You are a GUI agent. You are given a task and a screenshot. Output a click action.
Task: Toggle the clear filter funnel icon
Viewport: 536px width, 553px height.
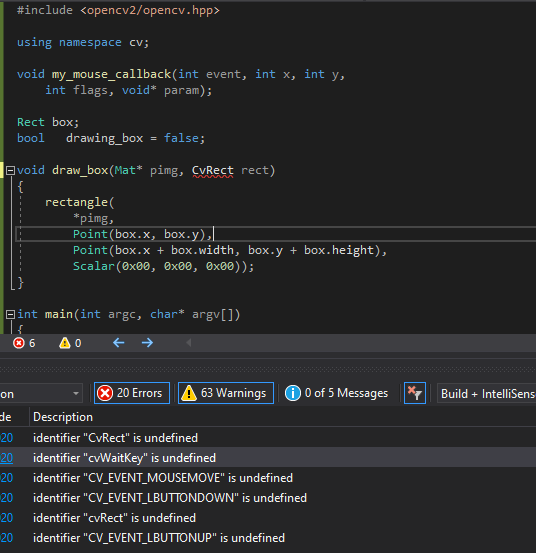point(415,393)
